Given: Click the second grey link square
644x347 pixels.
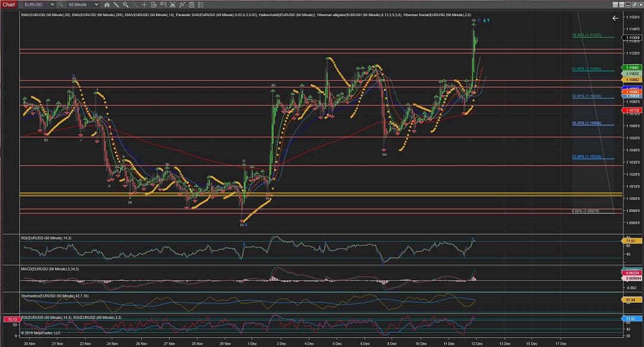Looking at the screenshot, I should 622,5.
